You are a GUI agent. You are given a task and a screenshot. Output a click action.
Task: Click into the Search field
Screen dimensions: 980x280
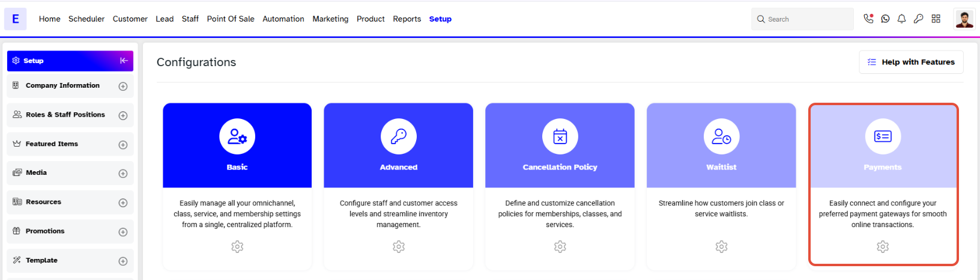(802, 19)
